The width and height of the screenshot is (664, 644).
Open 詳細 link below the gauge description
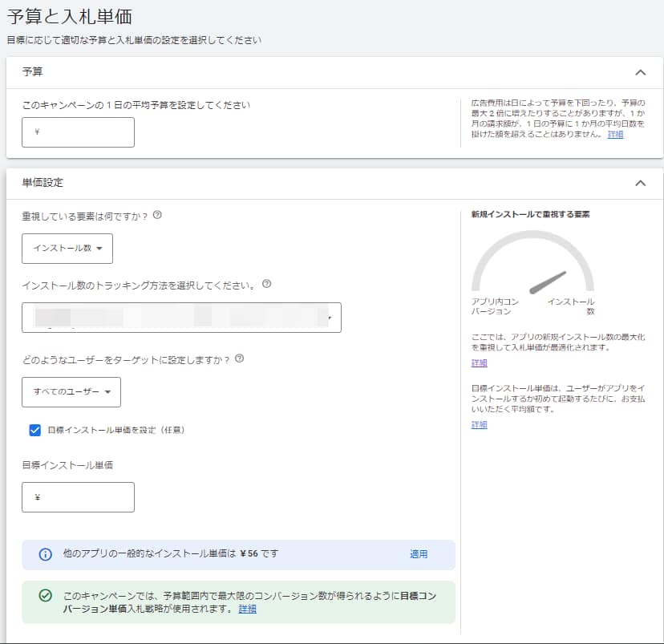tap(479, 363)
